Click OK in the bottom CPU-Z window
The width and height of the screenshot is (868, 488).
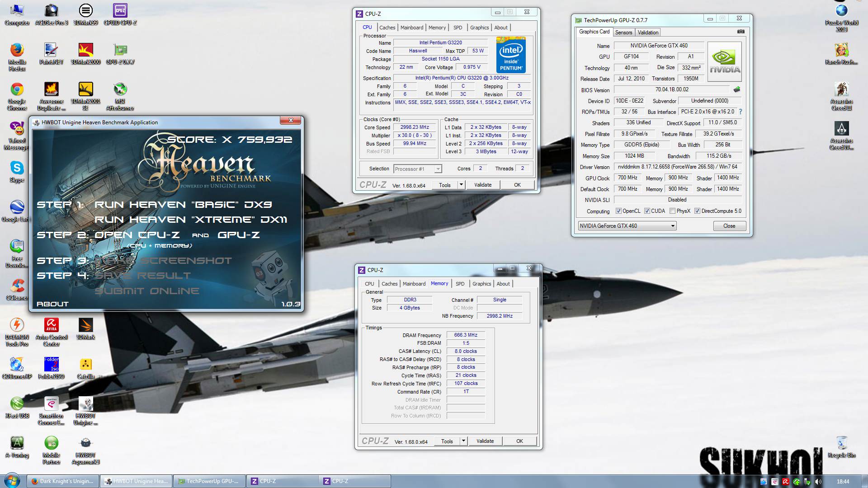pyautogui.click(x=519, y=441)
